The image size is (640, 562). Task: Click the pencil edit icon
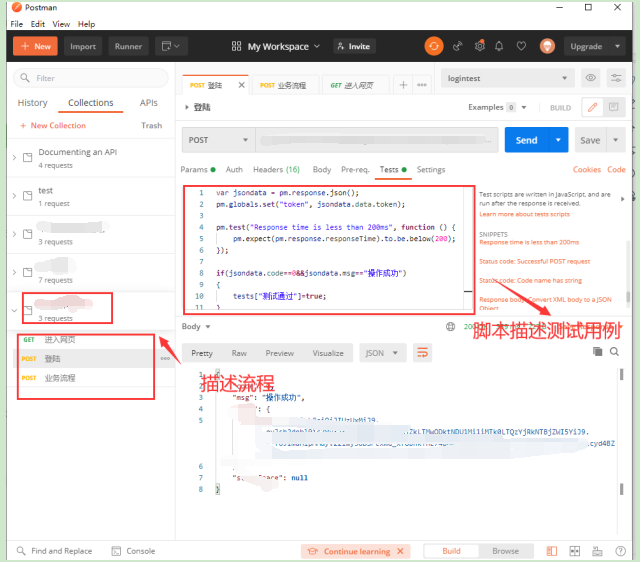(593, 107)
